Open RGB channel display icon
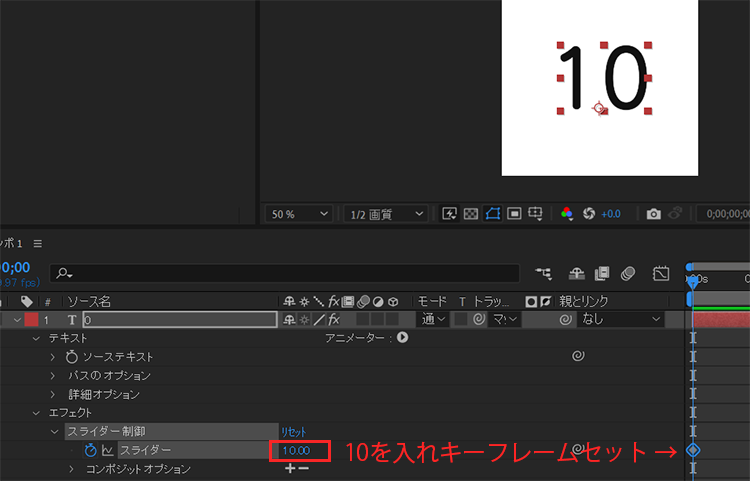This screenshot has width=750, height=481. (567, 214)
